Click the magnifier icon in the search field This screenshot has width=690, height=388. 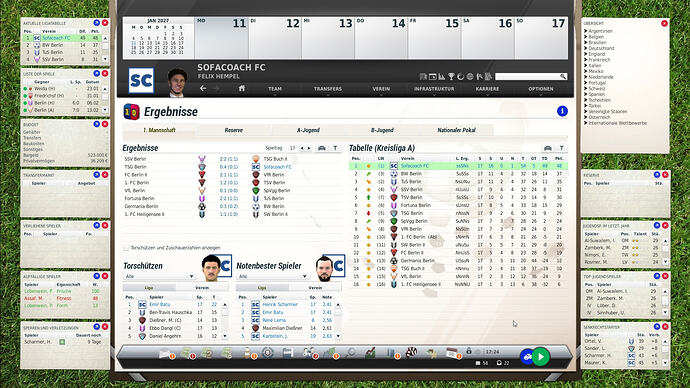point(563,77)
